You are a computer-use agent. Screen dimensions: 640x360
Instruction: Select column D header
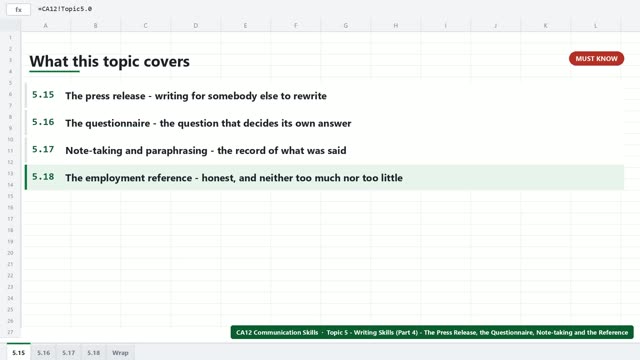pos(196,25)
